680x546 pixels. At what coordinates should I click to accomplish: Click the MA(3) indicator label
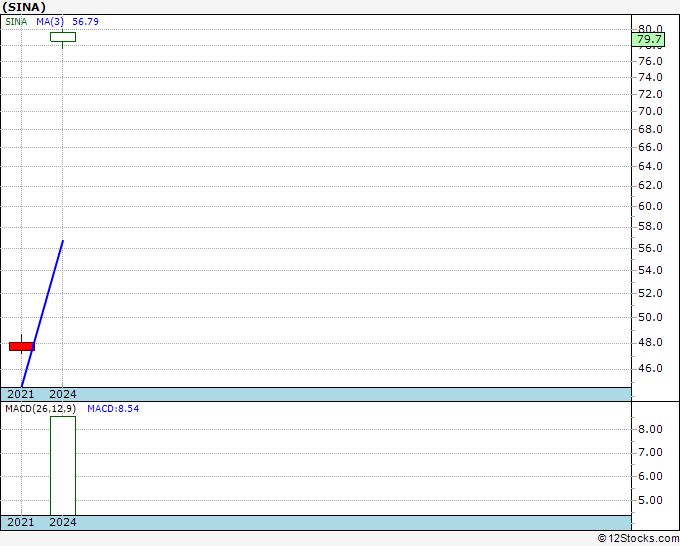pyautogui.click(x=50, y=22)
